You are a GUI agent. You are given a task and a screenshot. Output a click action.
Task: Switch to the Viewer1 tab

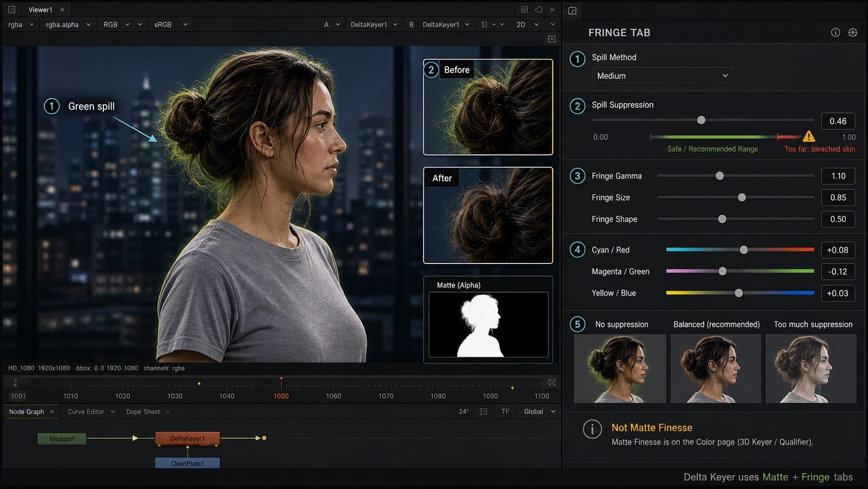tap(40, 9)
